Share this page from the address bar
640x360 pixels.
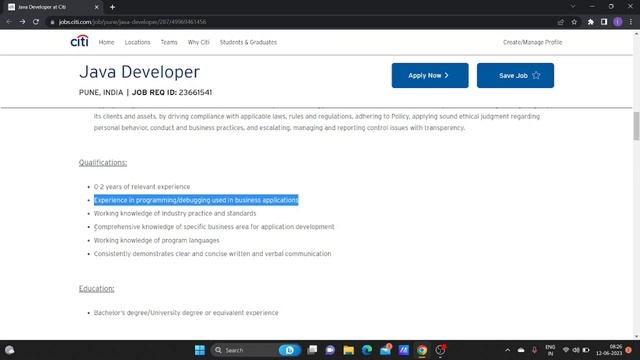561,22
